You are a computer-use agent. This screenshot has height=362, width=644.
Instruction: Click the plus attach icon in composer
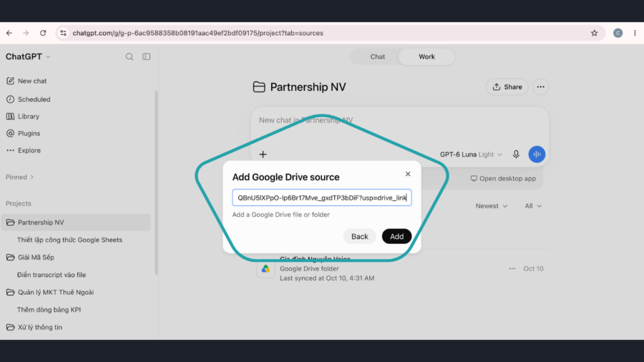tap(263, 155)
